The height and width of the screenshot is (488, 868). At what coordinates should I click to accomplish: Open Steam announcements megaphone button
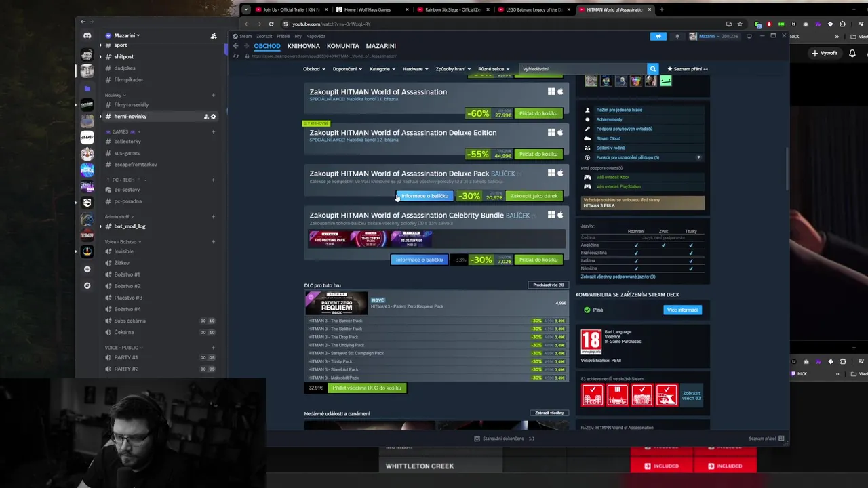tap(658, 36)
